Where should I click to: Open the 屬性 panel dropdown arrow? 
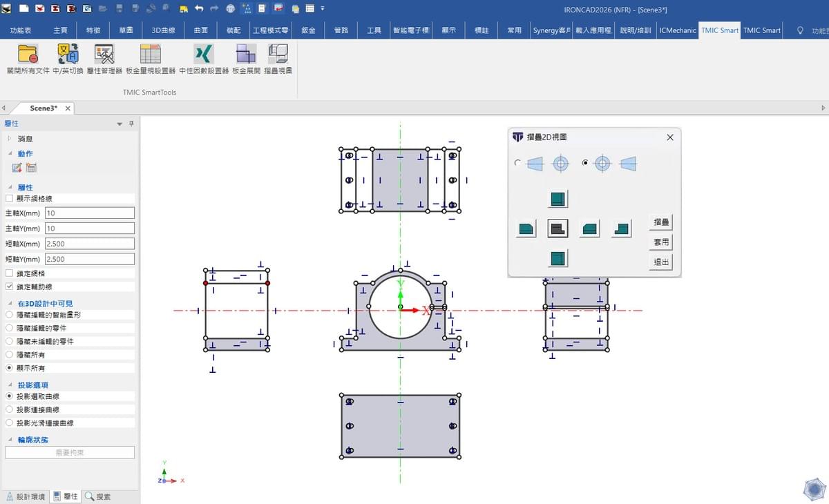(x=120, y=124)
